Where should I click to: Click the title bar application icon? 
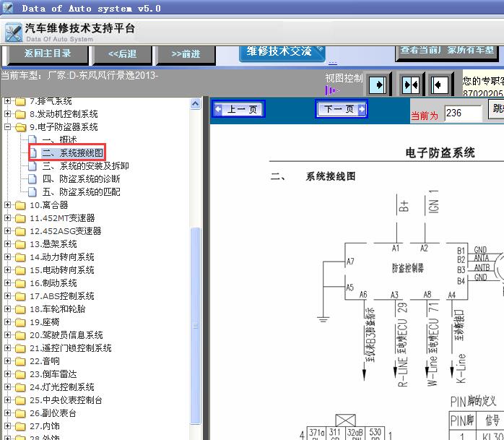pos(7,8)
